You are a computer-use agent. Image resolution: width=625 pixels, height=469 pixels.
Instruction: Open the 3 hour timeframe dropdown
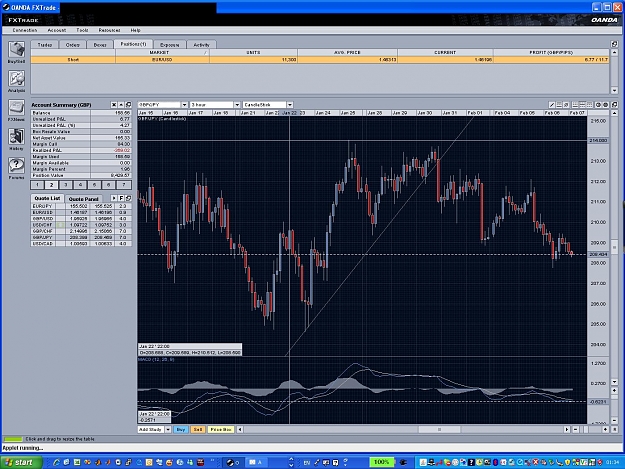tap(237, 105)
